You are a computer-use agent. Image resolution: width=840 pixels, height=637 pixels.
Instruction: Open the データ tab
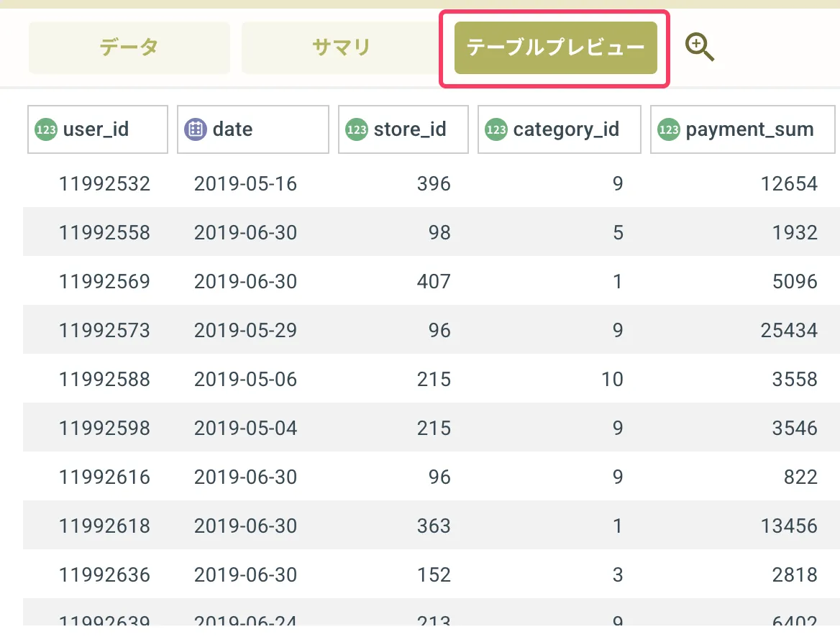129,47
